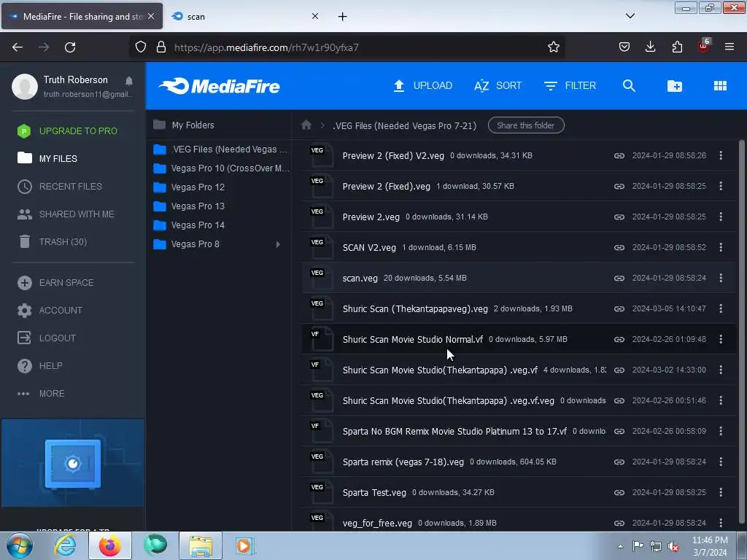Expand Vegas Pro 8 folder arrow
Image resolution: width=747 pixels, height=560 pixels.
pos(278,244)
